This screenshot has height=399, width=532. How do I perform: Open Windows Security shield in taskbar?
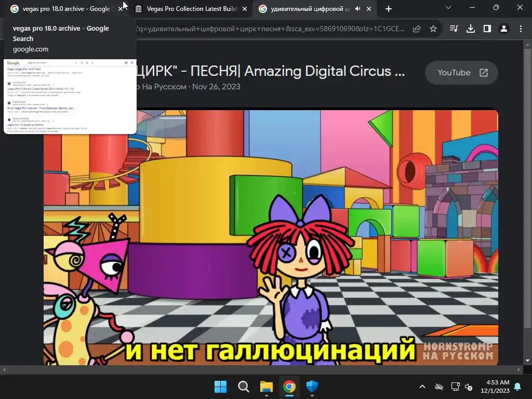312,387
